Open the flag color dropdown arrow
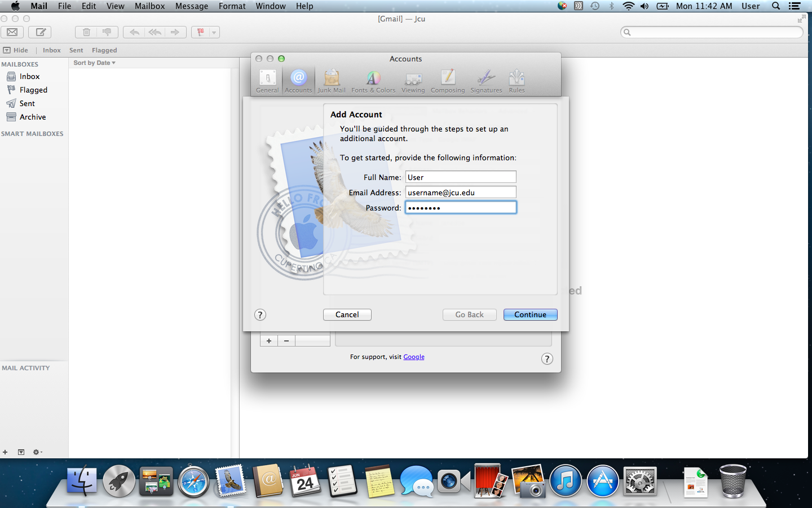The image size is (812, 508). coord(214,32)
